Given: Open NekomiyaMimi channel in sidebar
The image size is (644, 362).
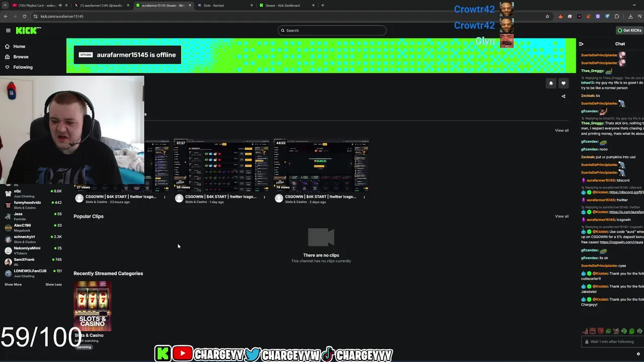Looking at the screenshot, I should 33,250.
